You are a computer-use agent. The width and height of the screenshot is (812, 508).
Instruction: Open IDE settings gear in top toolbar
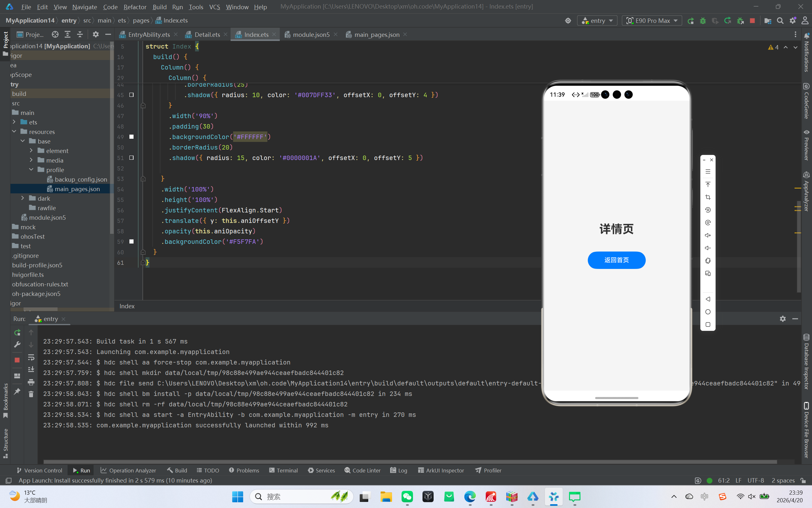793,21
